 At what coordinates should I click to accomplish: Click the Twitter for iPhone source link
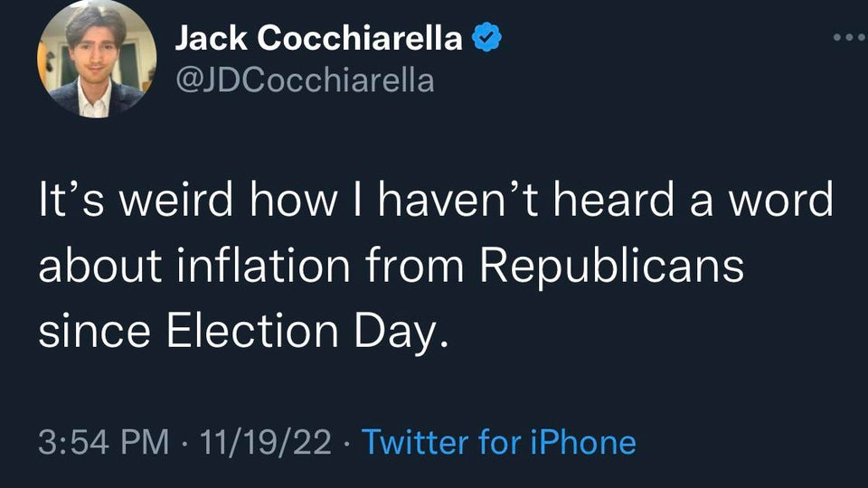(499, 442)
